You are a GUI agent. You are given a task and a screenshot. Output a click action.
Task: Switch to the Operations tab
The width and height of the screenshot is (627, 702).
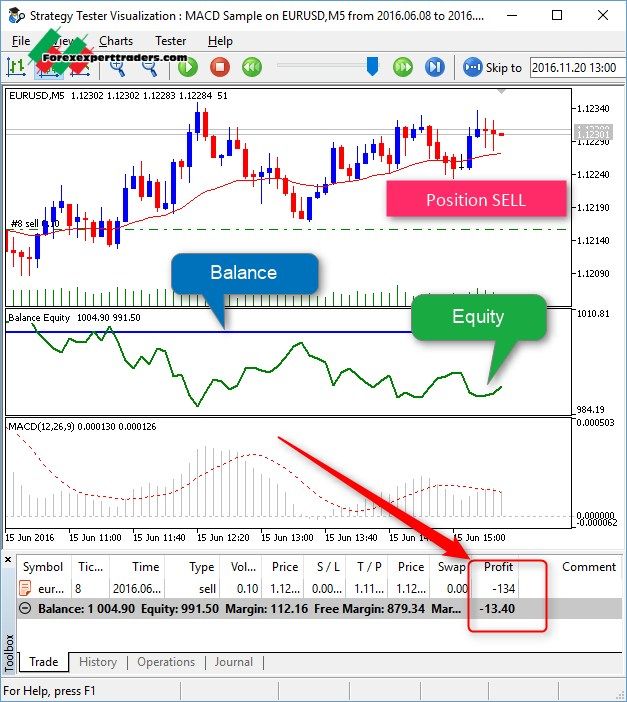[166, 662]
